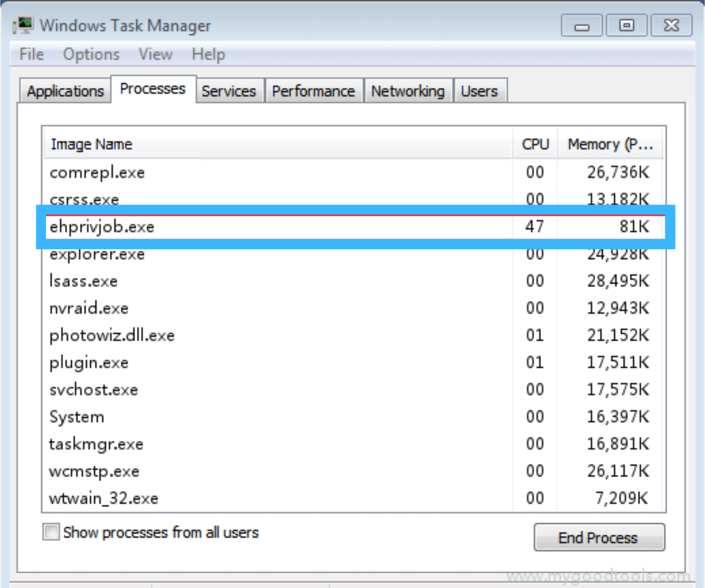
Task: Enable Show processes from all users
Action: coord(51,532)
